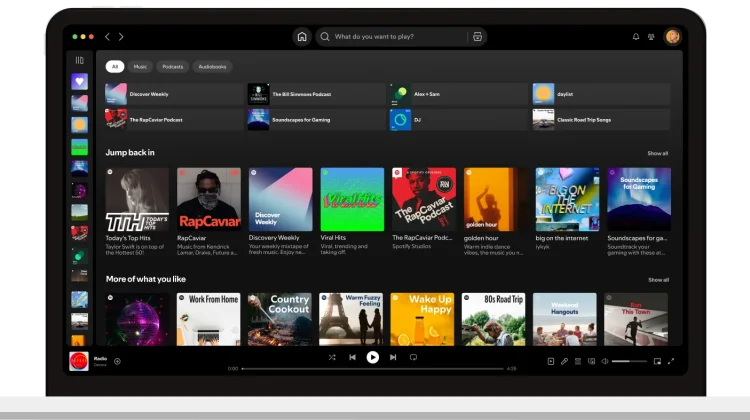
Task: Open Soundscapes for Gaming shortcut tile
Action: click(317, 120)
